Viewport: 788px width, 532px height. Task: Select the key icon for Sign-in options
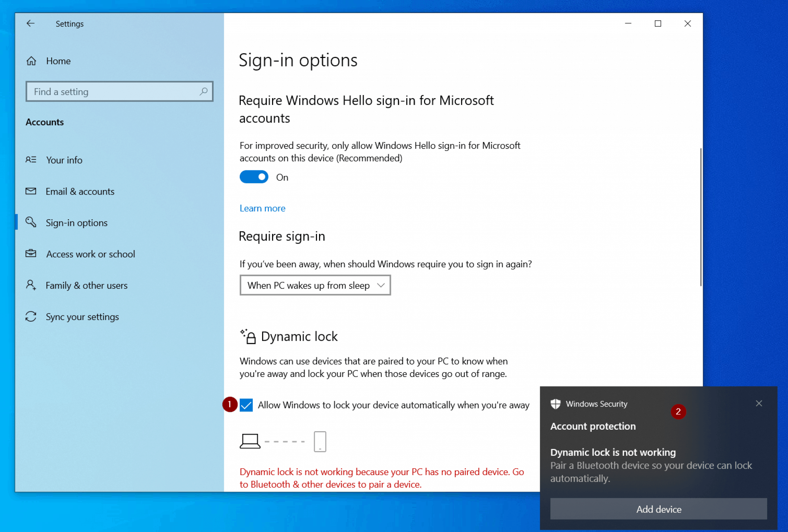(x=31, y=222)
